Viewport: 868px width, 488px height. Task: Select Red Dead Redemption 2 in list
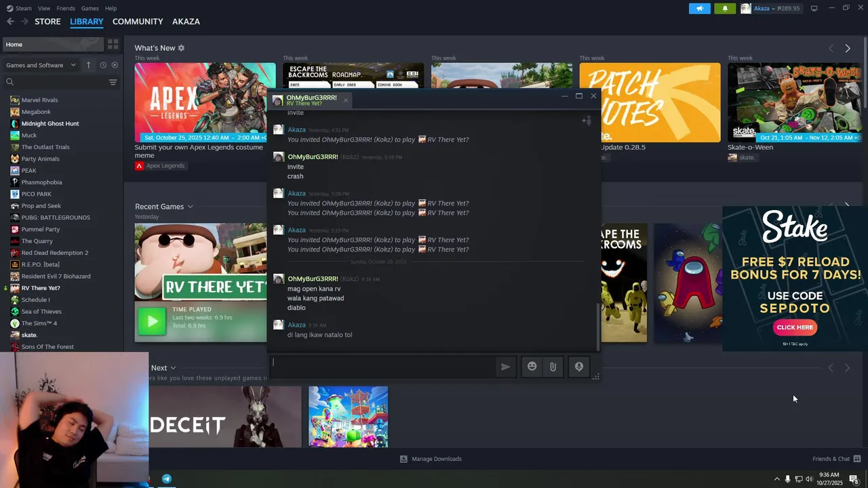point(54,253)
